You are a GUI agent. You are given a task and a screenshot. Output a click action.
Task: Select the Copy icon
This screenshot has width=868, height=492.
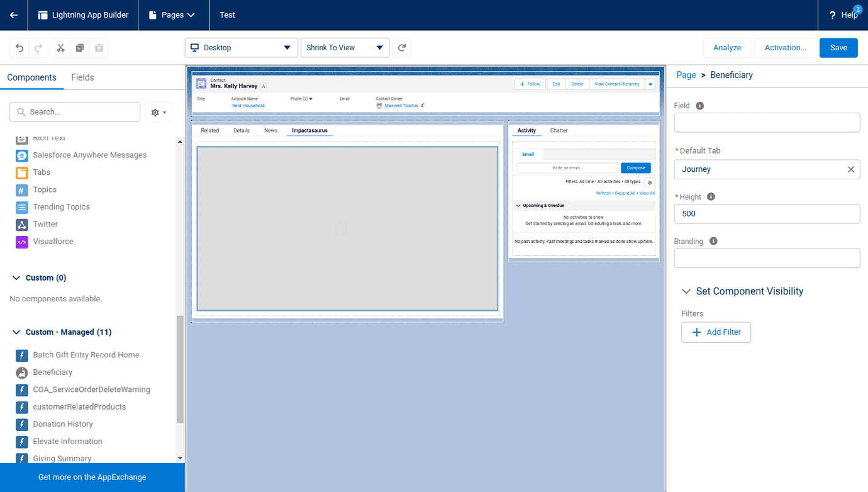(79, 47)
